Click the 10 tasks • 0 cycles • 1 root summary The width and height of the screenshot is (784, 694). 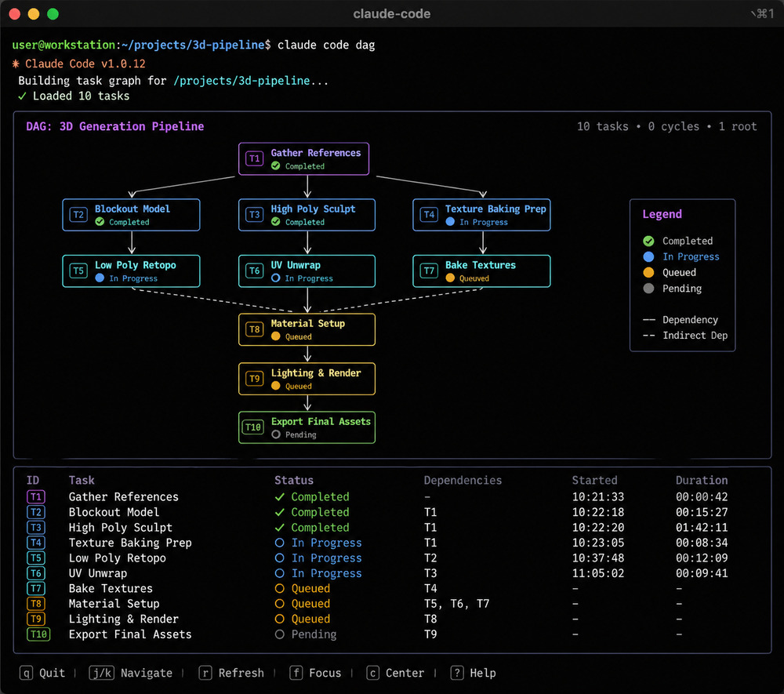(x=667, y=126)
